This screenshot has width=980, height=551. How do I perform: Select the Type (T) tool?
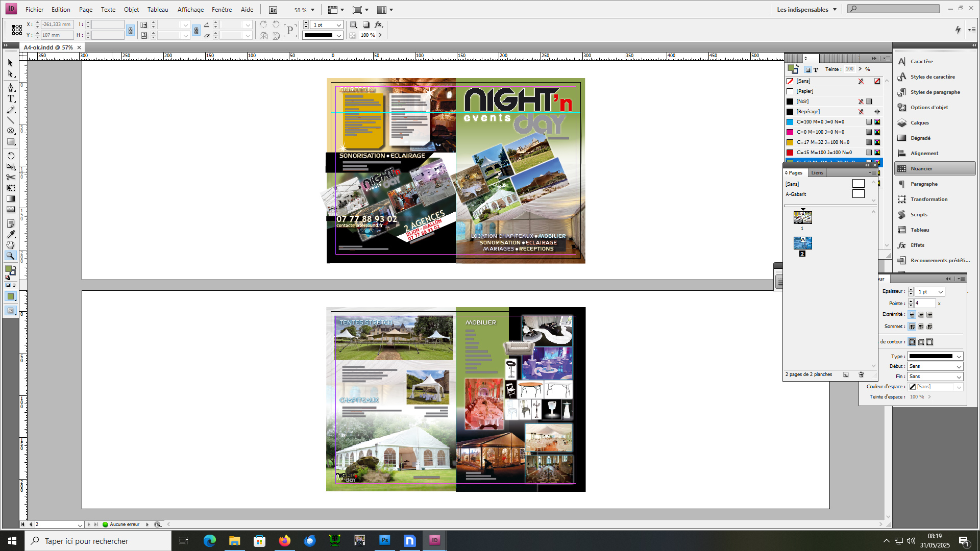(x=10, y=98)
